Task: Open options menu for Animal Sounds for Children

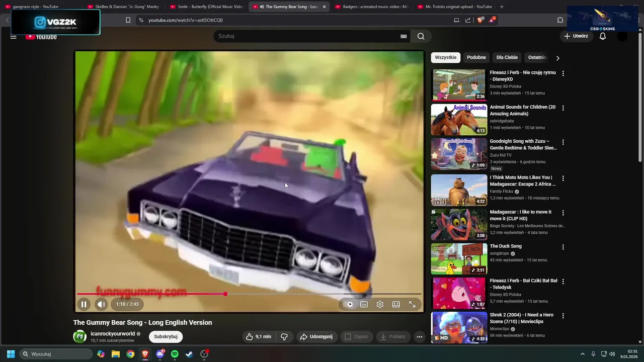Action: coord(563,108)
